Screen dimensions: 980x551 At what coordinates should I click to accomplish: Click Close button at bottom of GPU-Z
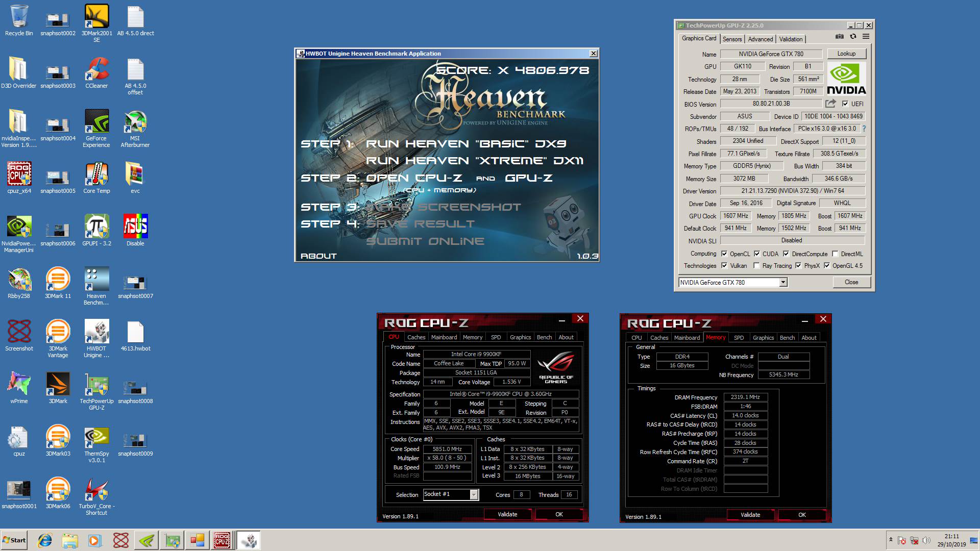click(x=851, y=282)
